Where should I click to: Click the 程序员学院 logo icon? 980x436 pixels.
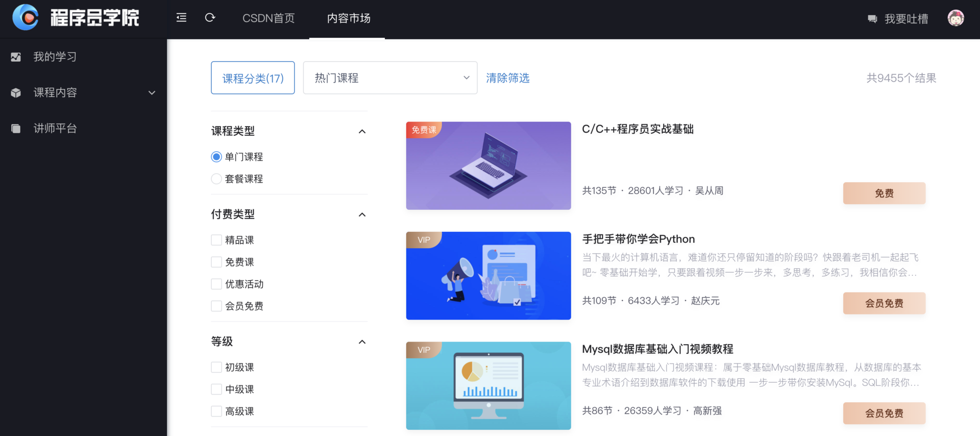pos(26,17)
